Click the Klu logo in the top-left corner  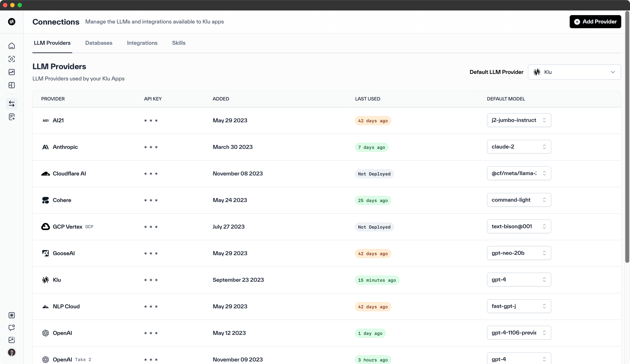point(11,22)
